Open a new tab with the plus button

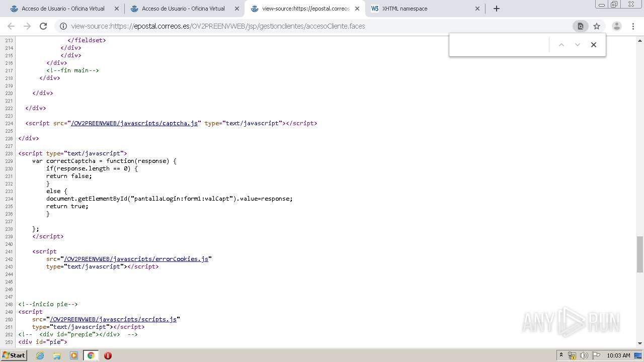[497, 9]
